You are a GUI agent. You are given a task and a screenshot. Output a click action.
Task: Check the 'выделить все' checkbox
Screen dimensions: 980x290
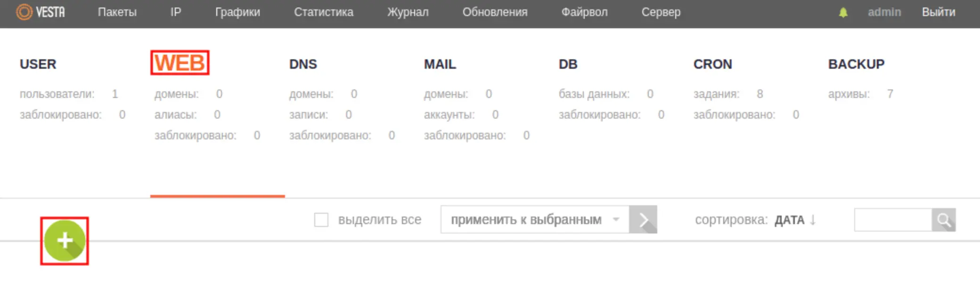(x=321, y=220)
